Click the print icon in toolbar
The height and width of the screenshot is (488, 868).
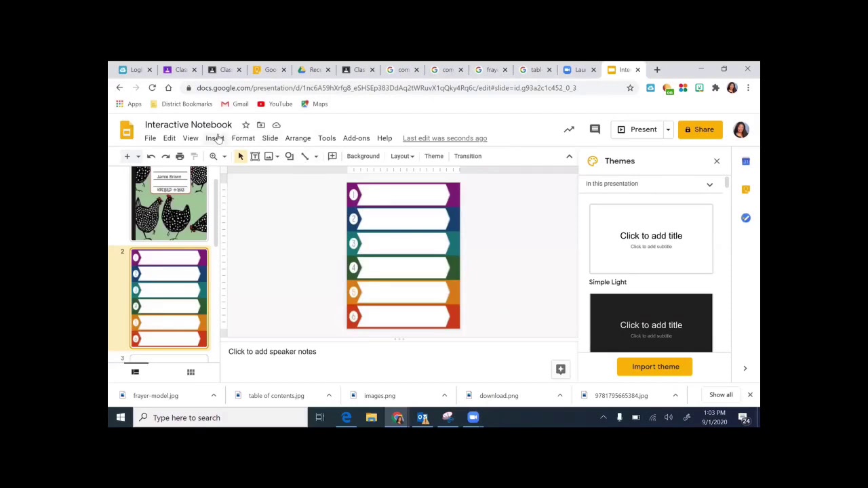[x=180, y=156]
